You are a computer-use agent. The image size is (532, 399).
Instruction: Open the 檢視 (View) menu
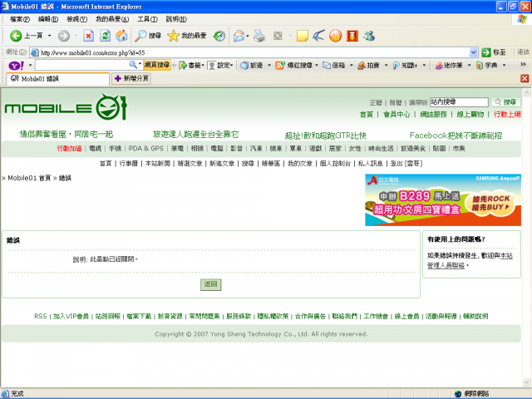coord(76,19)
